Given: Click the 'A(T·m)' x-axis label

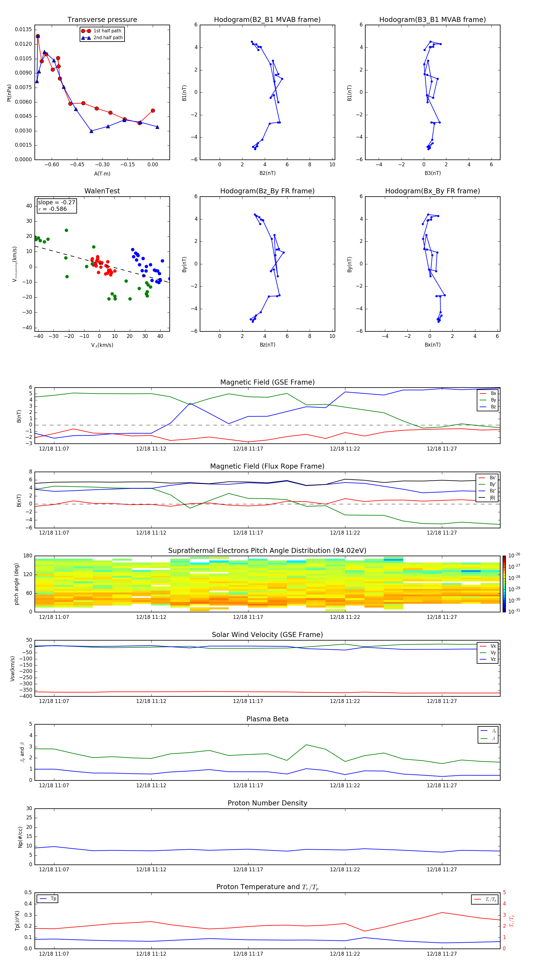Looking at the screenshot, I should [102, 173].
